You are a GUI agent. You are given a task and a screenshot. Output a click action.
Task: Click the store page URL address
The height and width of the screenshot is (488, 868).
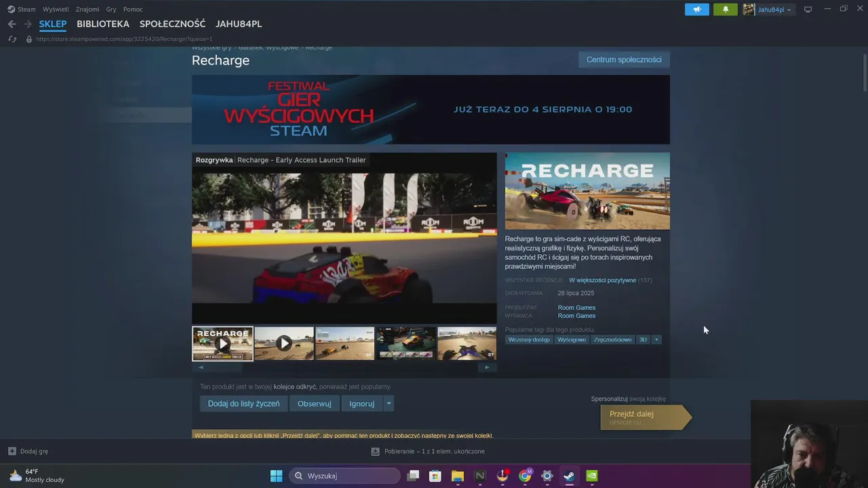point(124,39)
